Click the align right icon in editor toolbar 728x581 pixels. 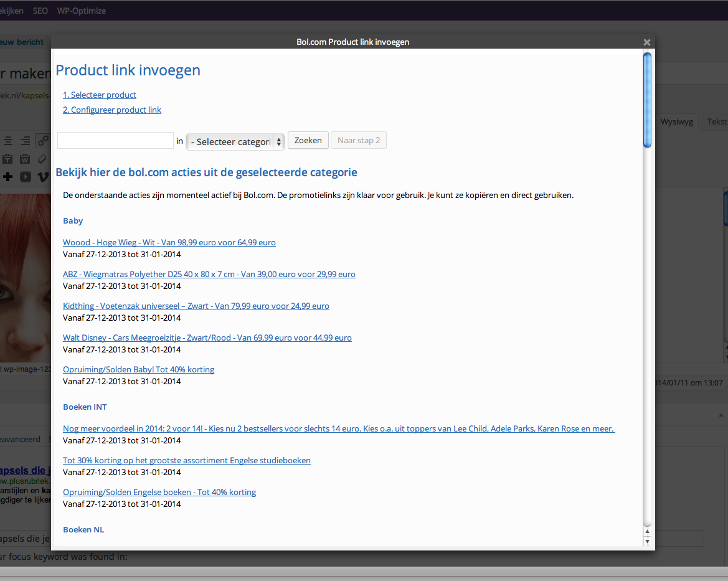pos(26,141)
